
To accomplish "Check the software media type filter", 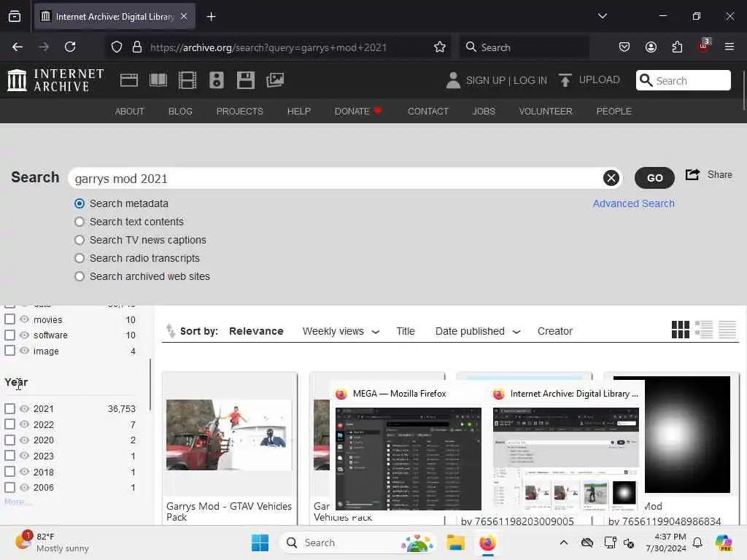I will coord(9,335).
